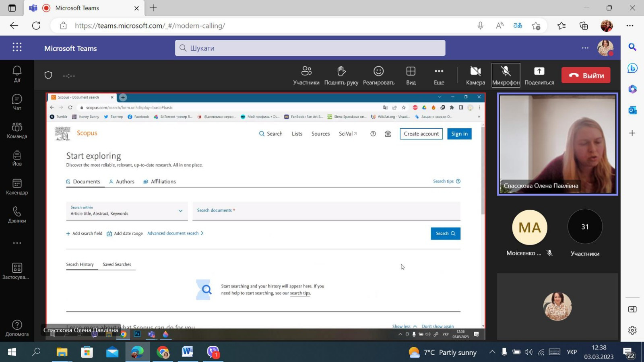Screen dimensions: 644x362
Task: Open the More actions meeting menu
Action: [439, 75]
